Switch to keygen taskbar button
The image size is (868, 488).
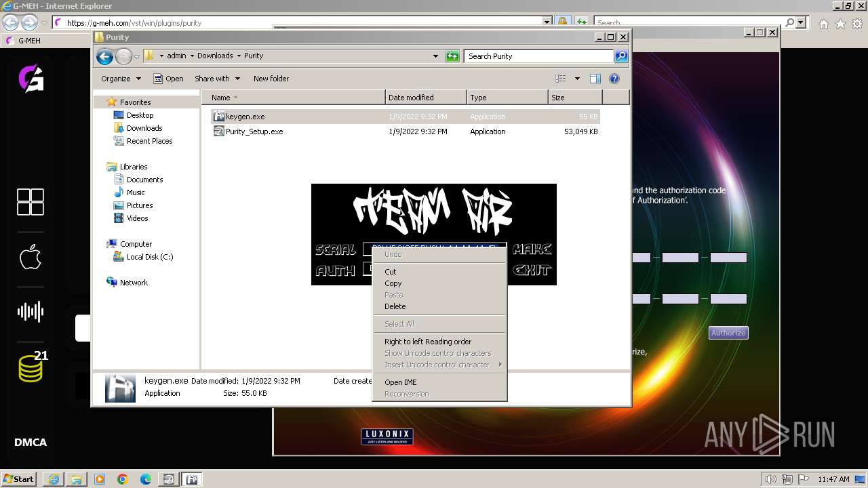click(192, 479)
